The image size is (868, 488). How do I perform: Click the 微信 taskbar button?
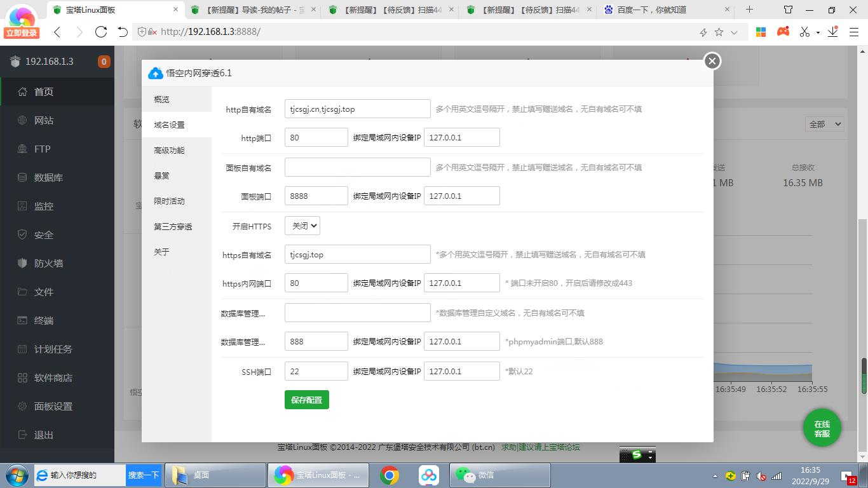click(500, 475)
